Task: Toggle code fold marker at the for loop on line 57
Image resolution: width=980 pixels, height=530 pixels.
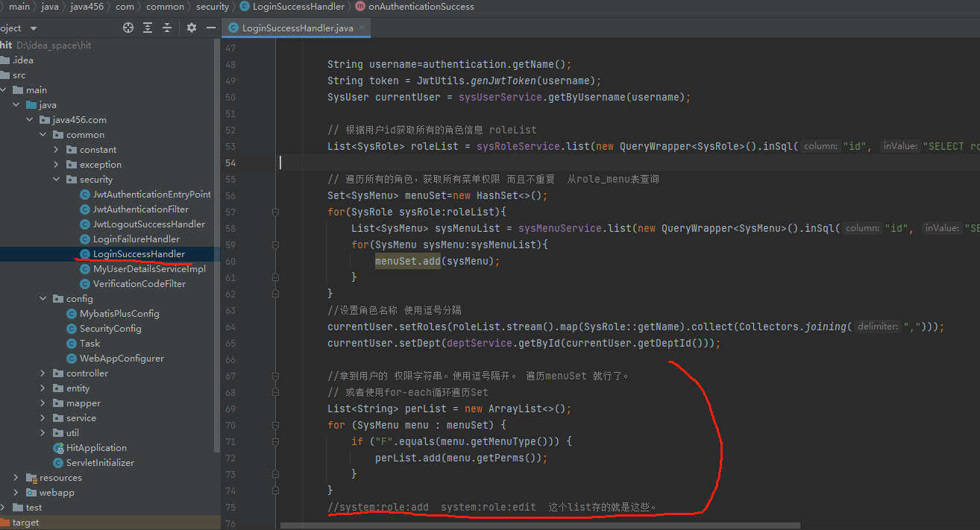Action: (275, 212)
